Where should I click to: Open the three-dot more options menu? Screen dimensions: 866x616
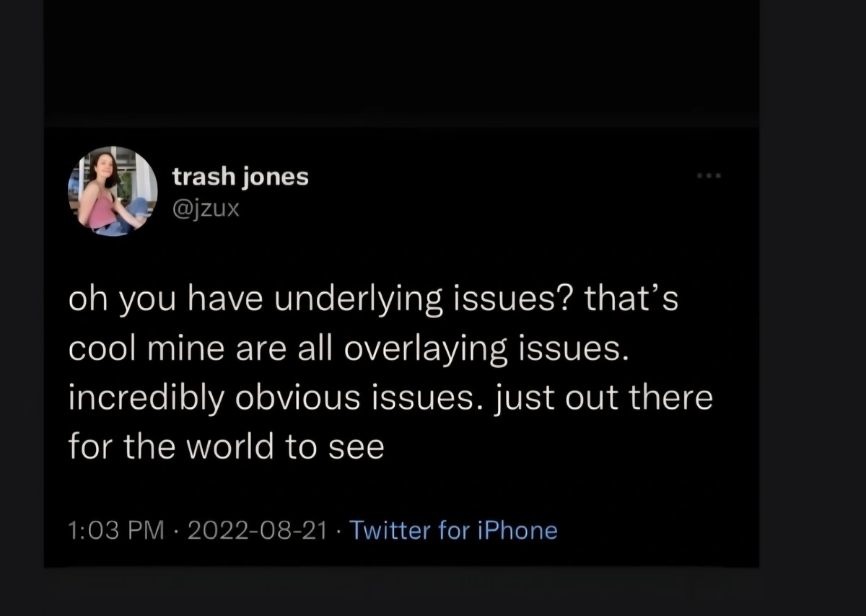709,176
